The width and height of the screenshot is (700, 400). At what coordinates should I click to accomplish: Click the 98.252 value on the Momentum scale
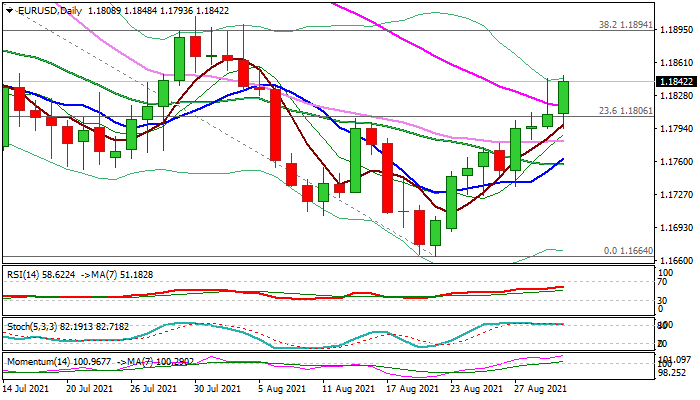pos(673,372)
